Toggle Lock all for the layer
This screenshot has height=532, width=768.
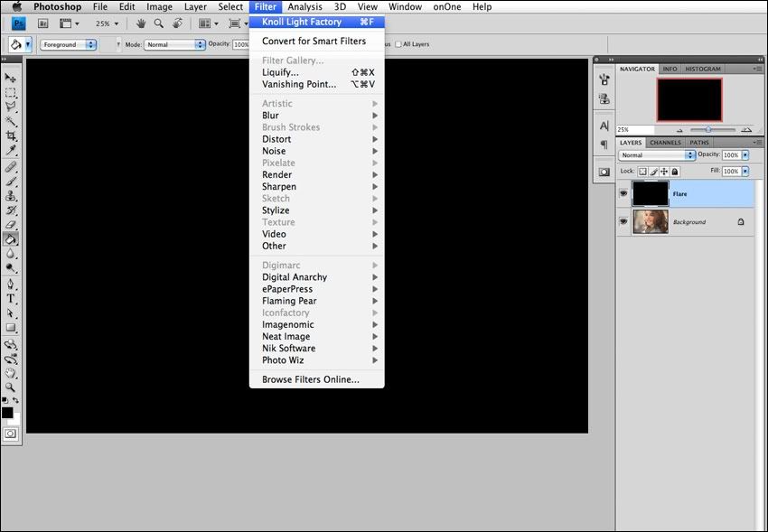675,172
